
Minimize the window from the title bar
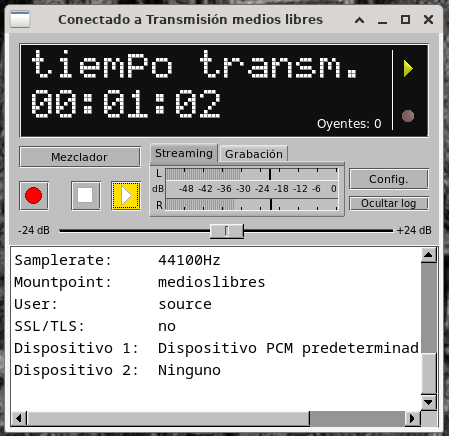coord(382,20)
